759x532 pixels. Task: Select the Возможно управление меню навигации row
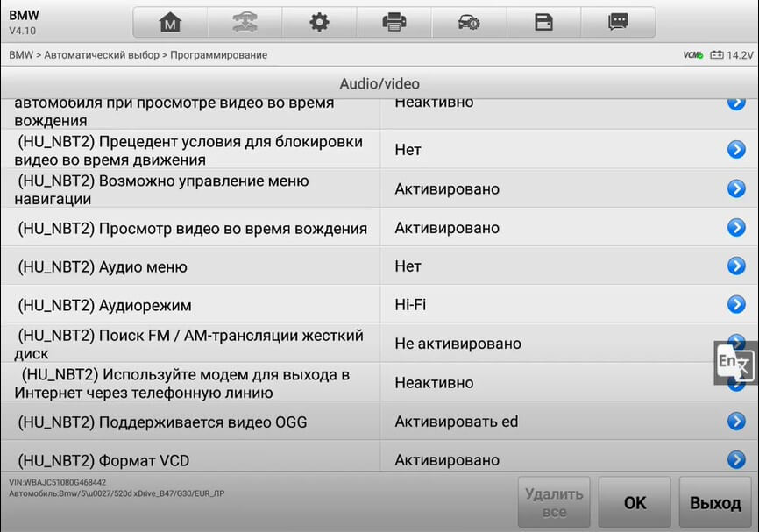379,188
